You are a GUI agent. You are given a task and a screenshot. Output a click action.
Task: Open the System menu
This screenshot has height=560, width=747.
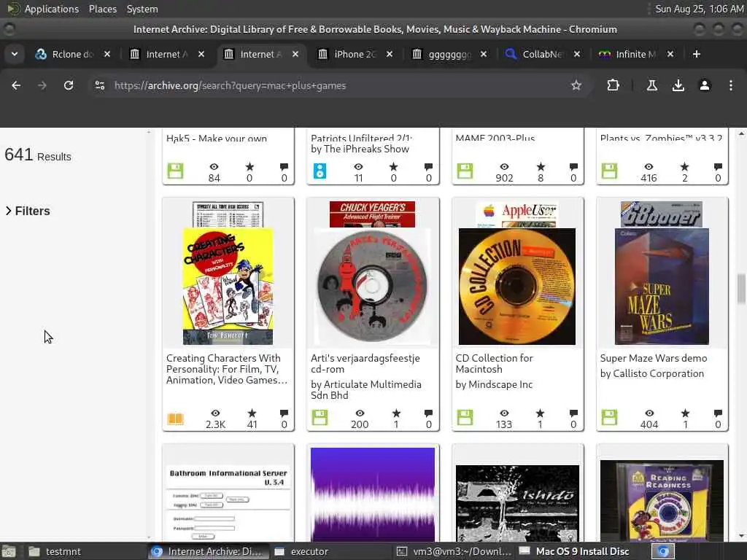pyautogui.click(x=142, y=9)
